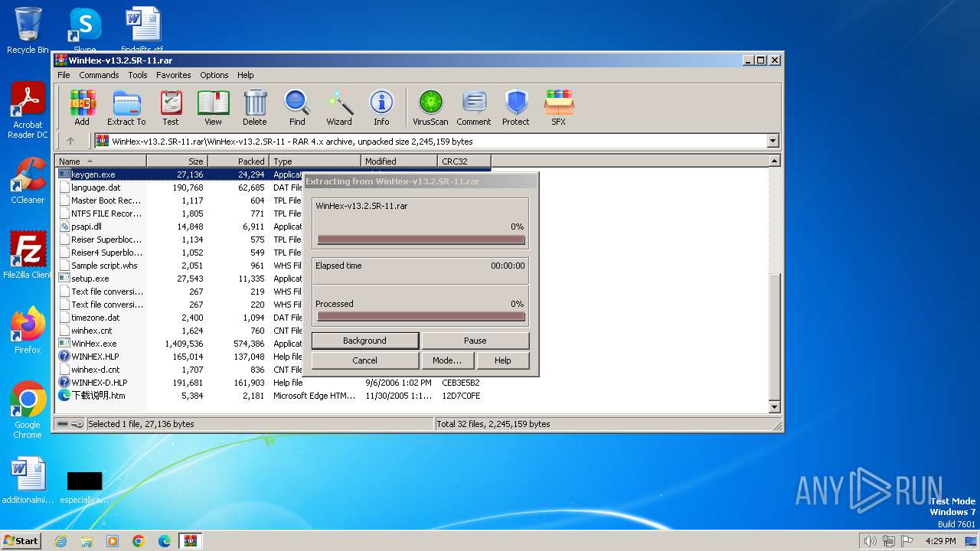Screen dimensions: 980x551
Task: Open the Commands menu
Action: tap(99, 75)
